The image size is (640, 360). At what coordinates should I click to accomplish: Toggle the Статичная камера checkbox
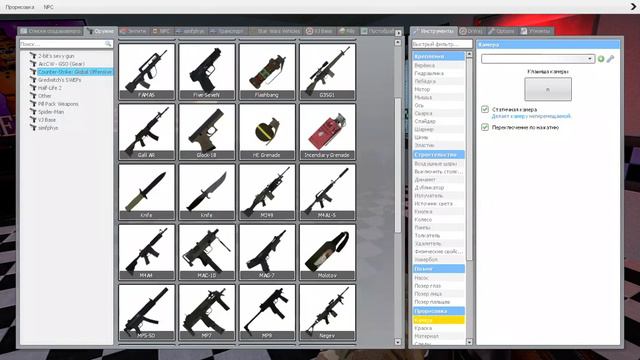(x=485, y=109)
